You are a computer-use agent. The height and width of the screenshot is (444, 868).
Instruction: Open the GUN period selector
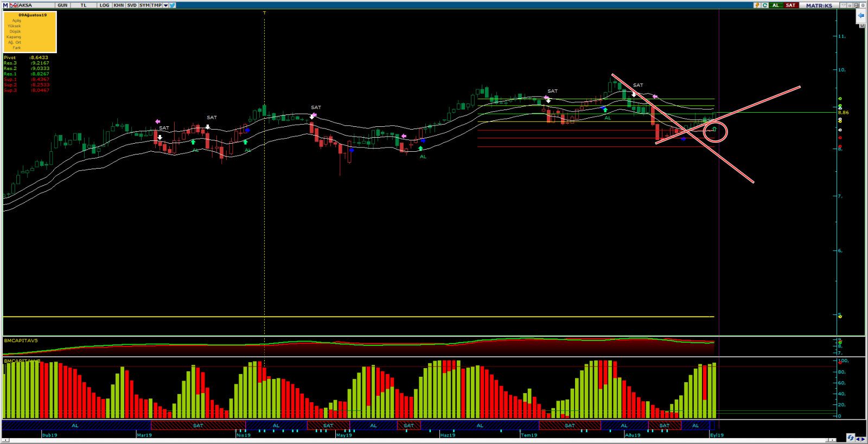coord(62,5)
